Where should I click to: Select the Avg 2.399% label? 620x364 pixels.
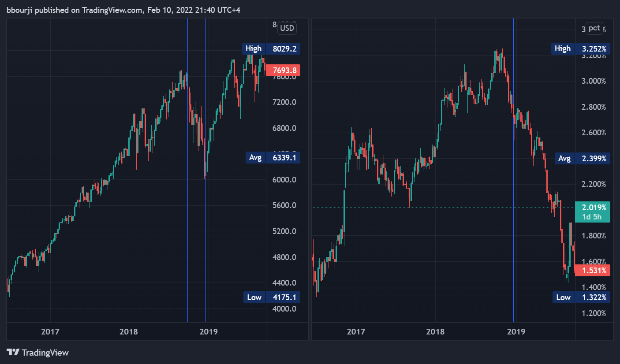point(583,158)
